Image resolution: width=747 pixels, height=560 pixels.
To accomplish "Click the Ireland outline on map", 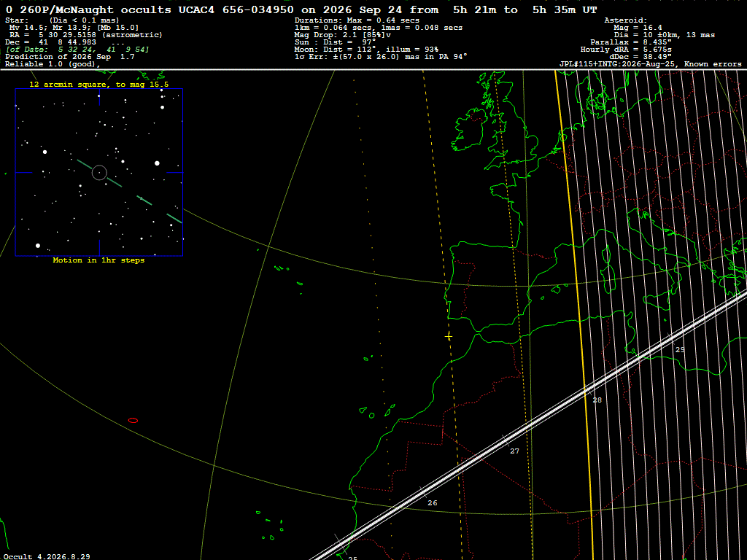I will click(471, 130).
